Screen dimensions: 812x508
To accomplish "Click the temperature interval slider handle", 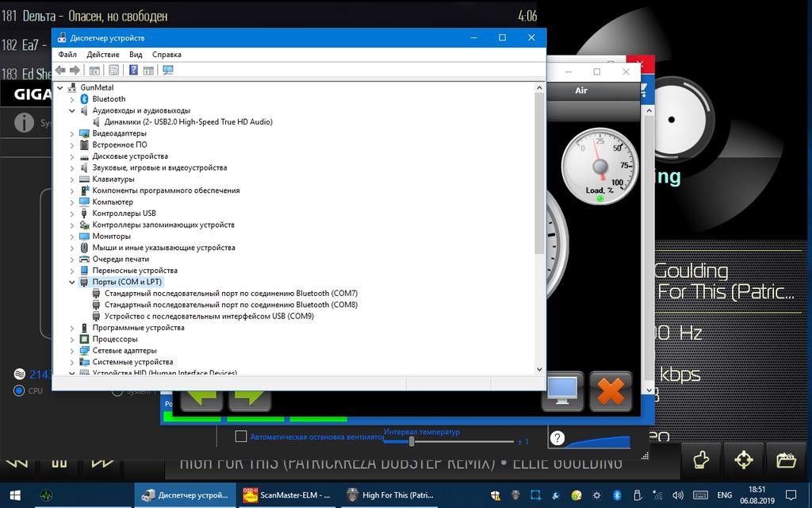I will pos(411,441).
